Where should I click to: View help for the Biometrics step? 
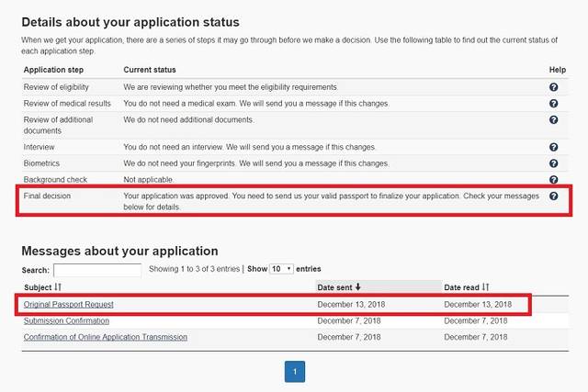point(554,162)
